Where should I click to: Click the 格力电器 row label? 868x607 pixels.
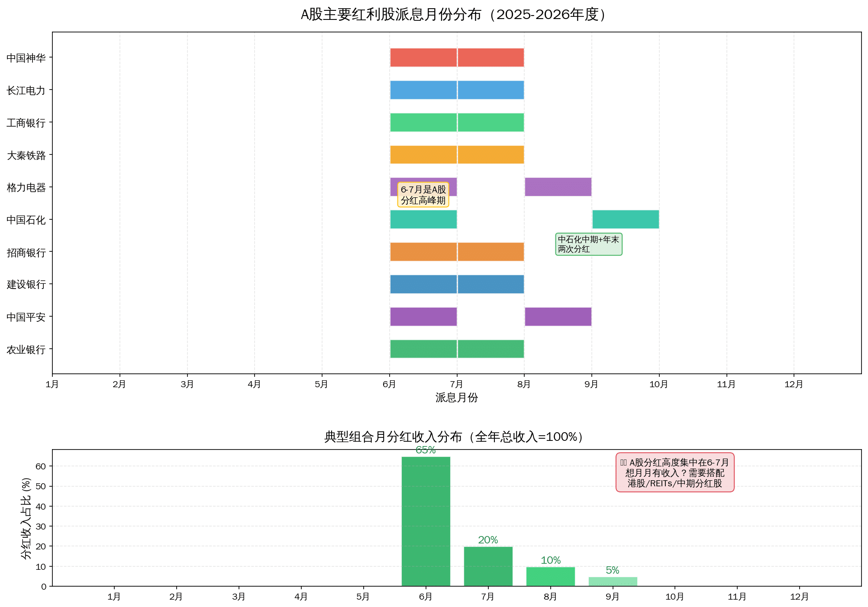click(x=26, y=187)
